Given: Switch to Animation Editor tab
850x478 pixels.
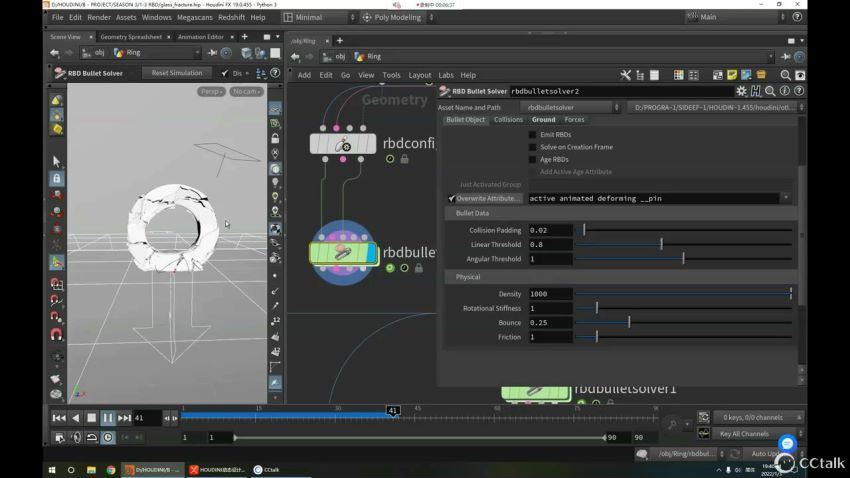Looking at the screenshot, I should pos(201,37).
